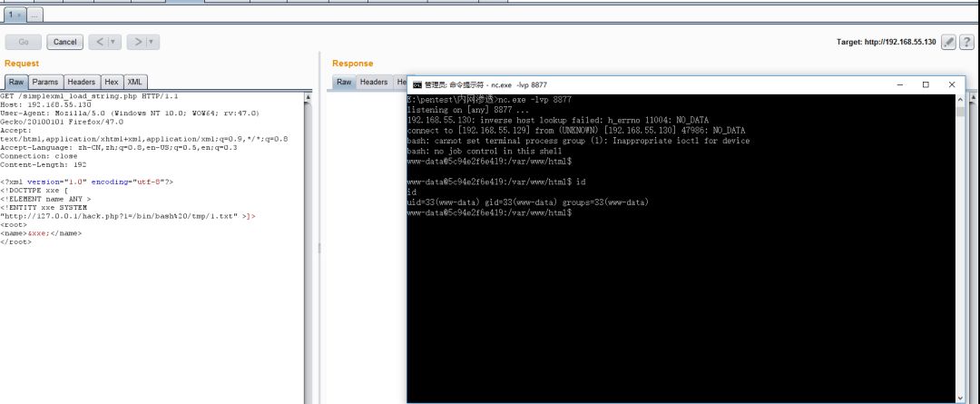
Task: Maximize the nc.exe command prompt window
Action: [x=926, y=84]
